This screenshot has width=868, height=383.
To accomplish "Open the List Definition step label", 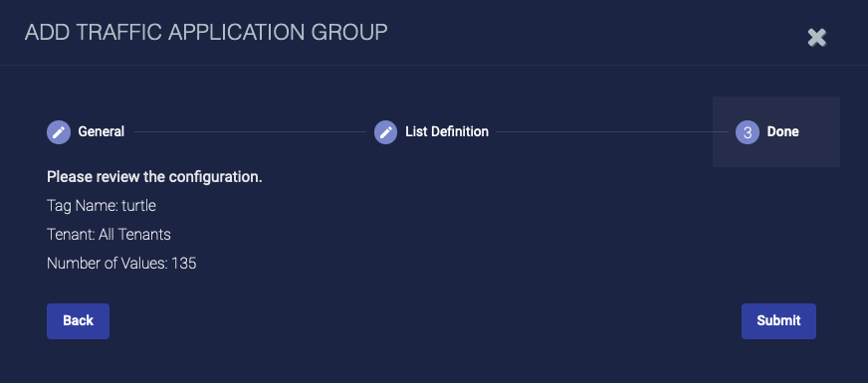I will click(x=447, y=131).
